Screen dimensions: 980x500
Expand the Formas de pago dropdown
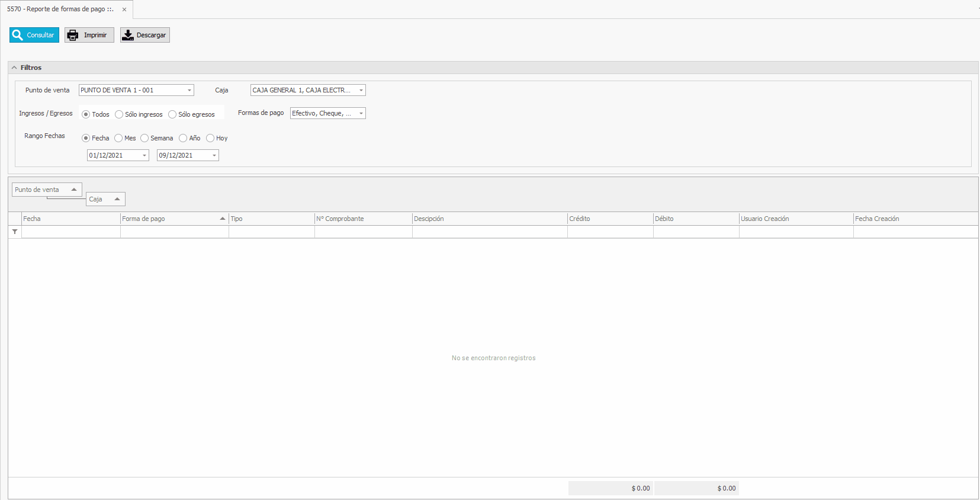click(361, 113)
